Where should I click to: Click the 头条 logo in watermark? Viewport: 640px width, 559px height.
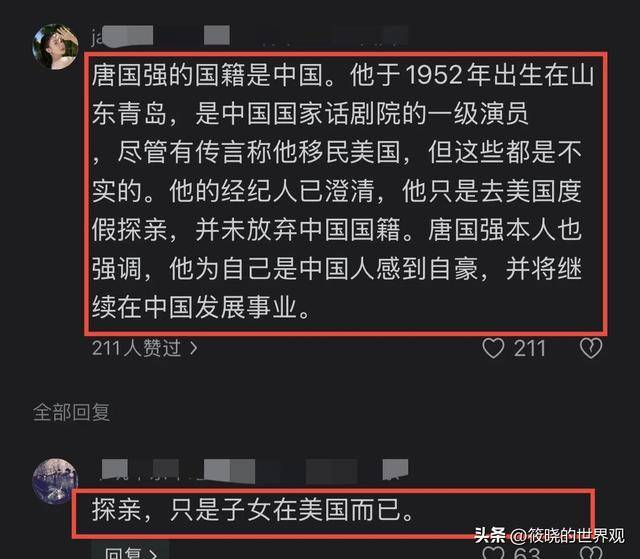tap(490, 536)
